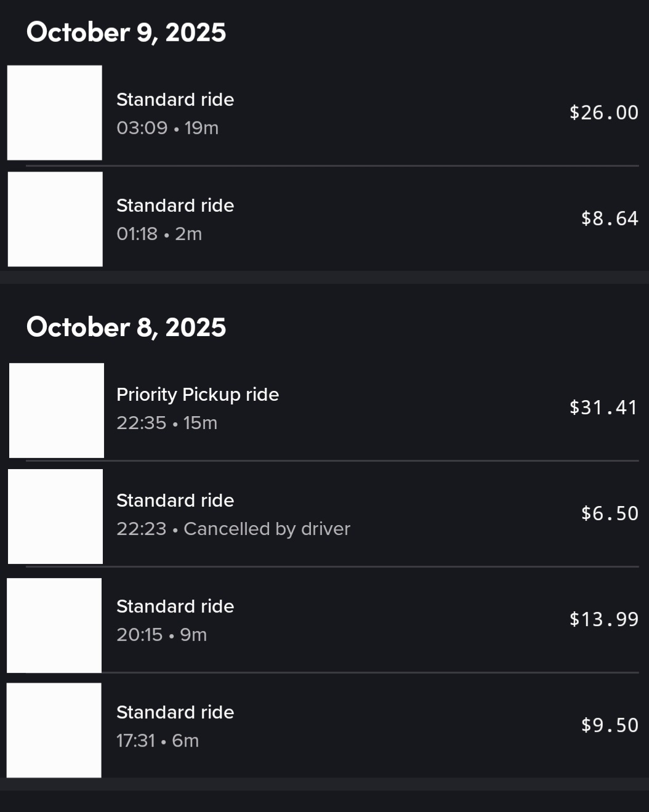Screen dimensions: 649x812
Task: Tap the $8.64 ride price
Action: (x=610, y=219)
